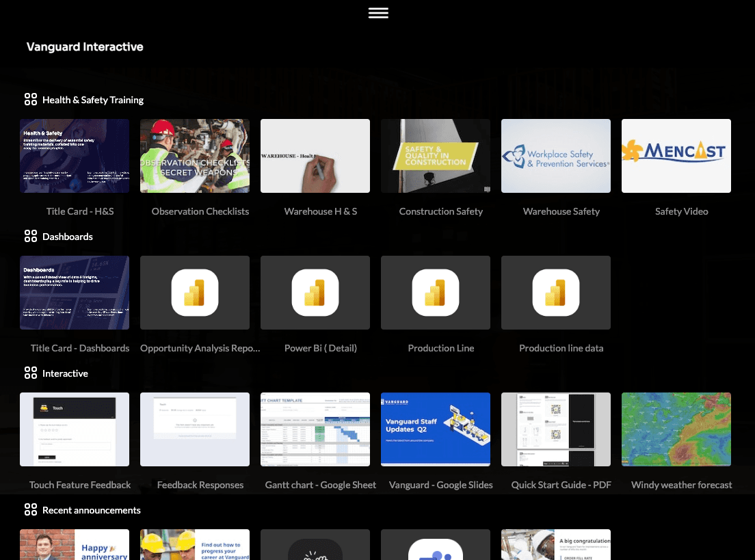Click the Touch Feature Feedback label
Screen dimensions: 755x560
pyautogui.click(x=80, y=485)
